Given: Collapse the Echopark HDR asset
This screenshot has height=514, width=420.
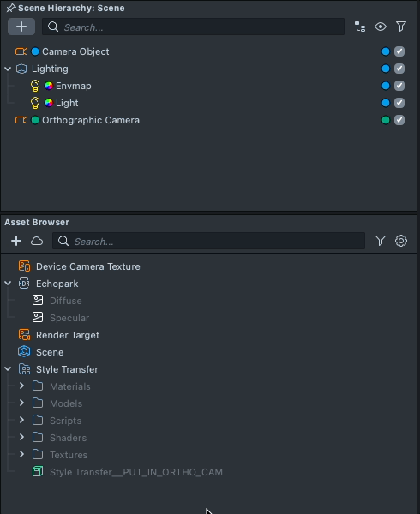Looking at the screenshot, I should coord(8,284).
